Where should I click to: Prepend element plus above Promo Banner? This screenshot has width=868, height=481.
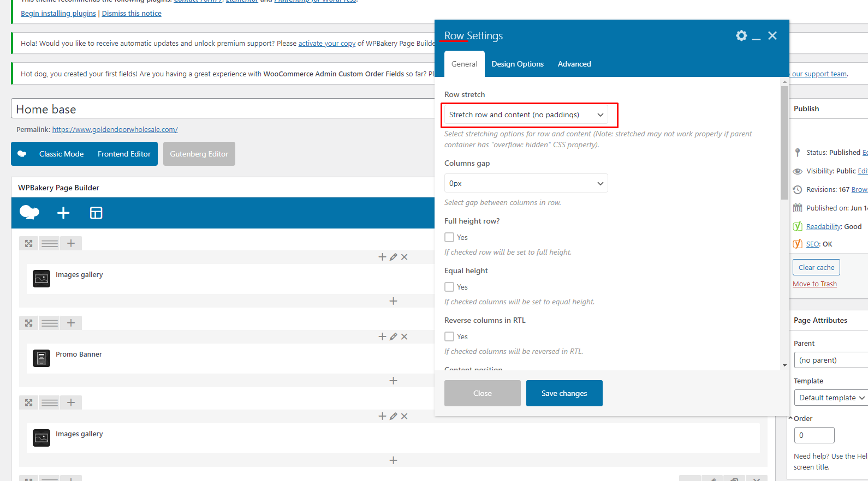382,336
